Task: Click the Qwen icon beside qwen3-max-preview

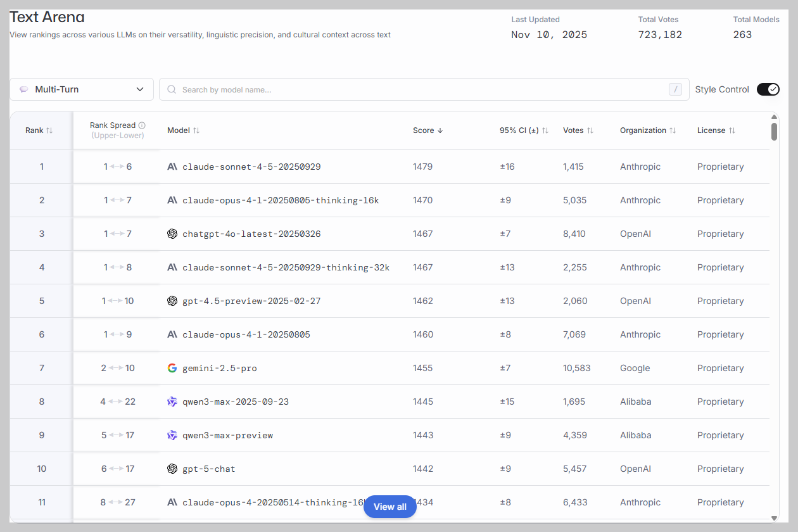Action: click(172, 435)
